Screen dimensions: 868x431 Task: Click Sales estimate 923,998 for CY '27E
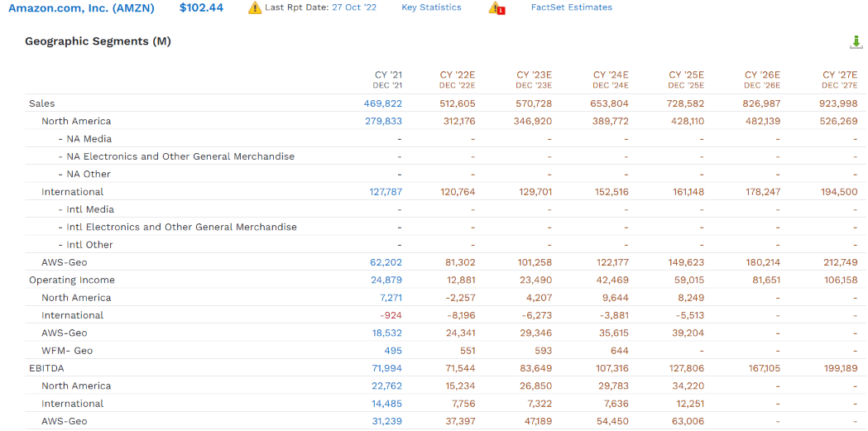point(839,103)
